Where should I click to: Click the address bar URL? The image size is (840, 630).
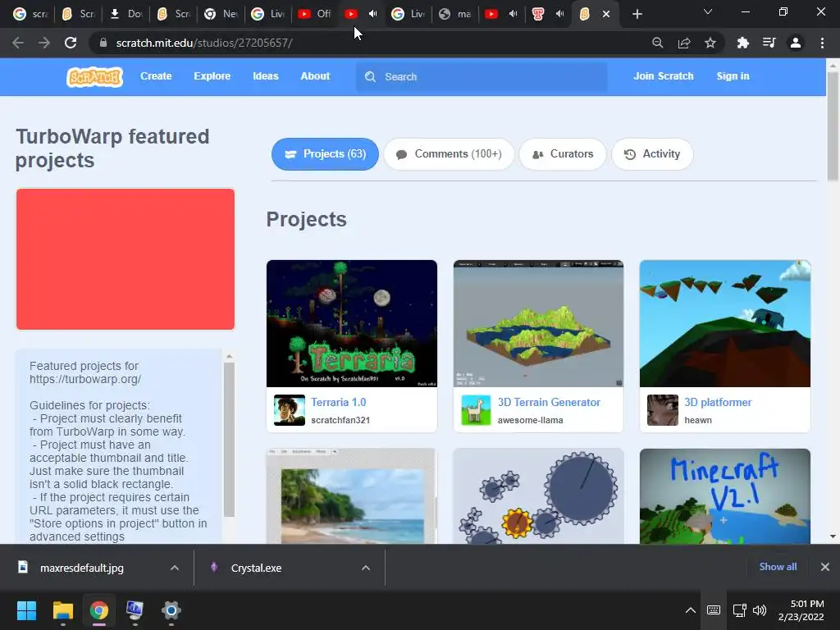(203, 43)
